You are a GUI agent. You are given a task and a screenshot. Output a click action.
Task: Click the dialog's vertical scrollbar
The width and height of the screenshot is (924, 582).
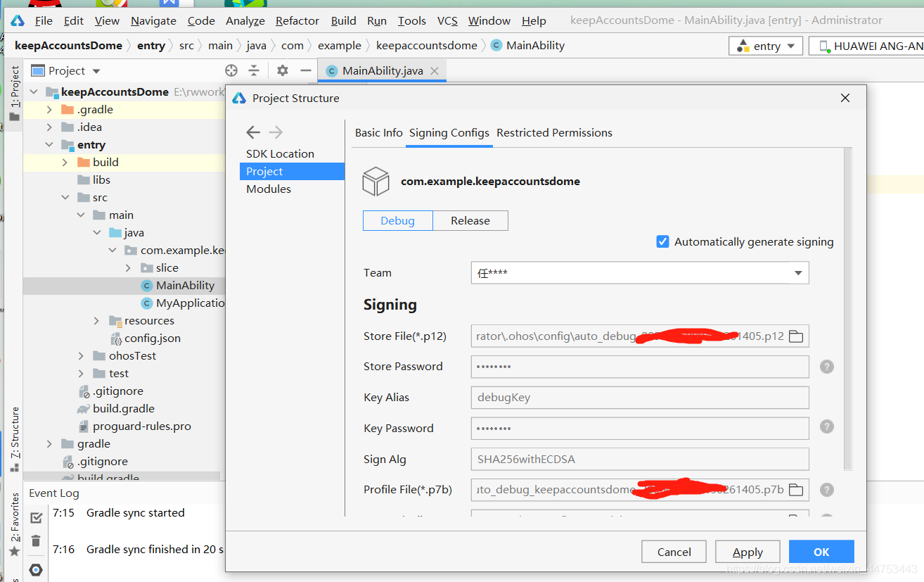coord(847,310)
